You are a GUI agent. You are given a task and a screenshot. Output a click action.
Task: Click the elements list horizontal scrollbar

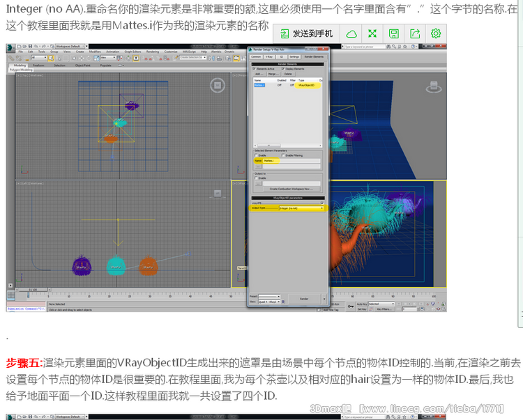click(x=287, y=146)
